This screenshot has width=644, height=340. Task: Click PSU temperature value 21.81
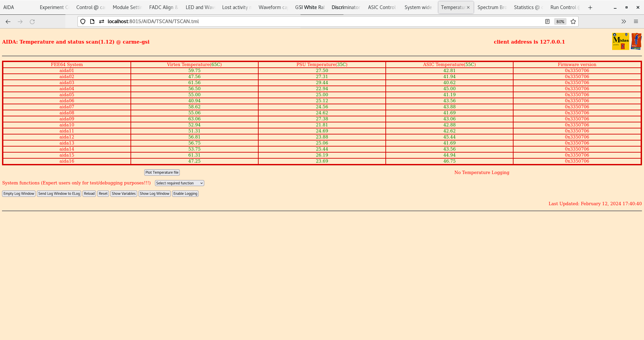tap(322, 125)
